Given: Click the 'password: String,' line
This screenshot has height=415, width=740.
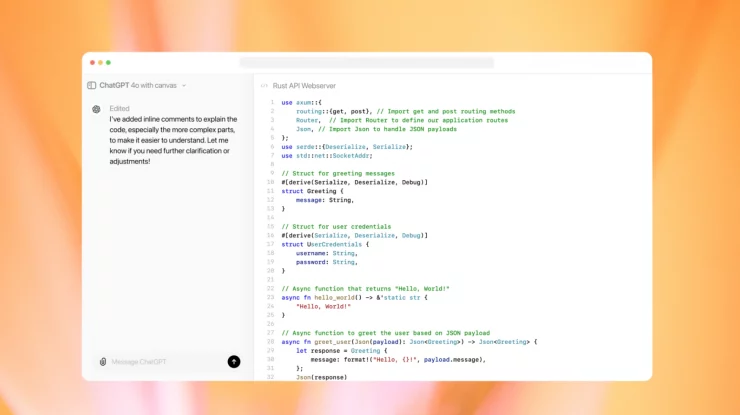Looking at the screenshot, I should tap(327, 262).
